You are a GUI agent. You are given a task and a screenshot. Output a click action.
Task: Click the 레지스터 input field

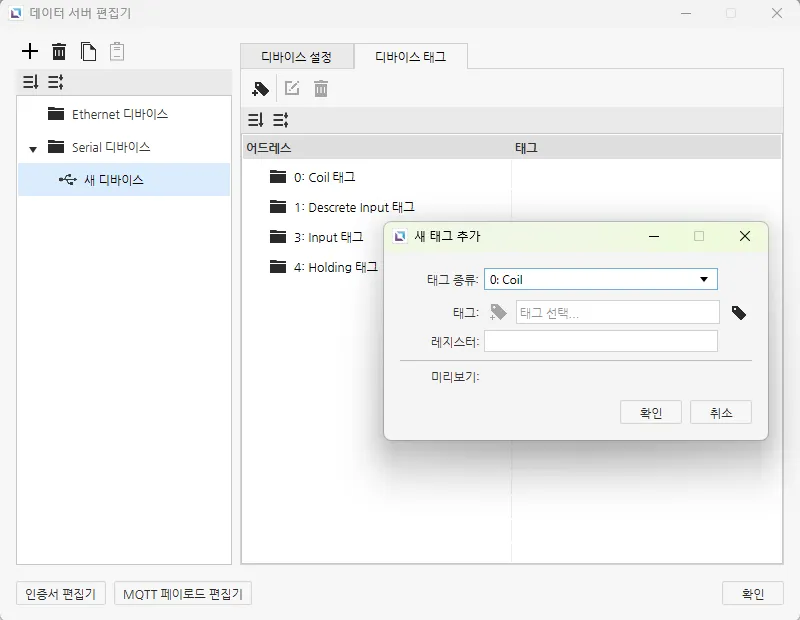pos(600,342)
